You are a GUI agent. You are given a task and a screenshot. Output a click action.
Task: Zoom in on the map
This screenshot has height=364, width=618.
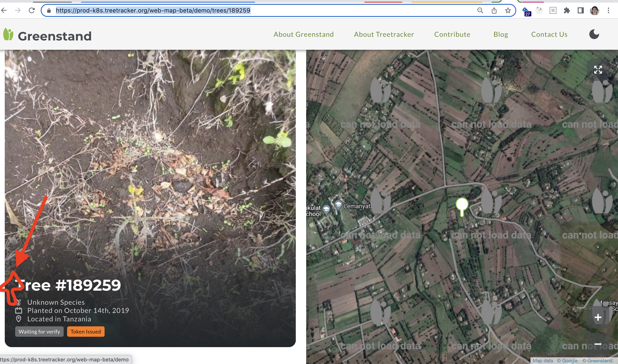click(x=598, y=317)
